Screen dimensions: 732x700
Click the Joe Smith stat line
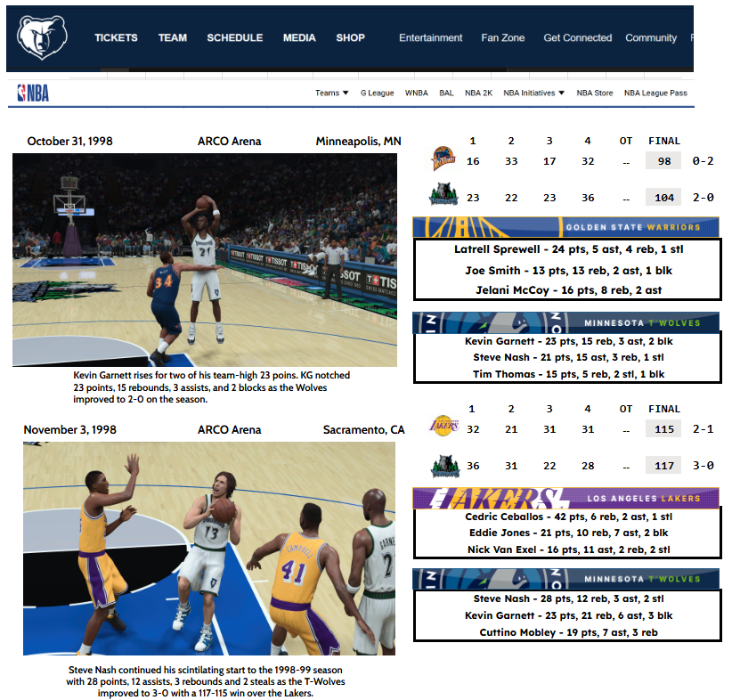[x=569, y=271]
